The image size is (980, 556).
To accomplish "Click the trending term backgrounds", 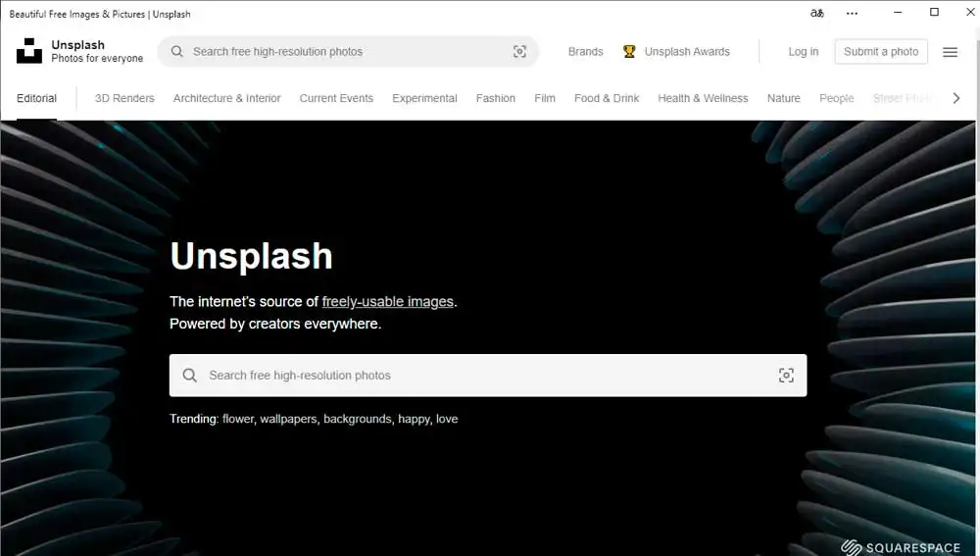I will [358, 419].
